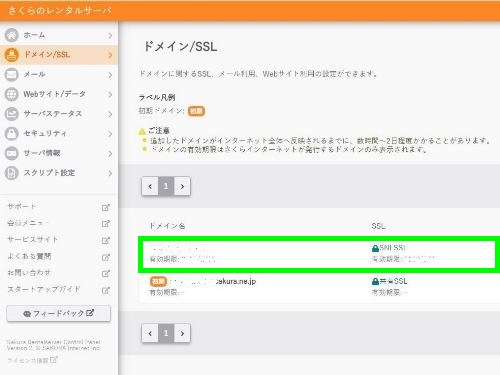Click the 共有SSL padlock icon
500x375 pixels.
pos(375,281)
